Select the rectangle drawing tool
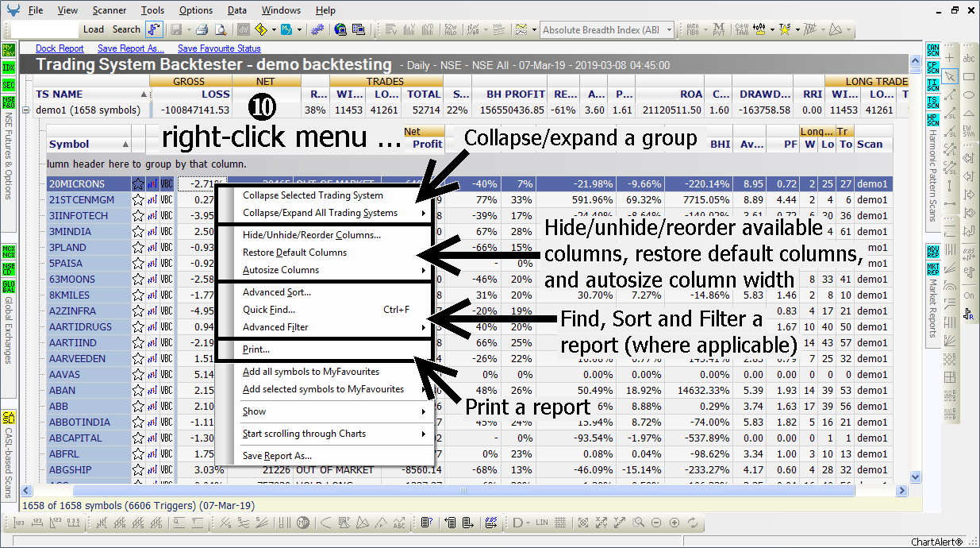 tap(969, 77)
